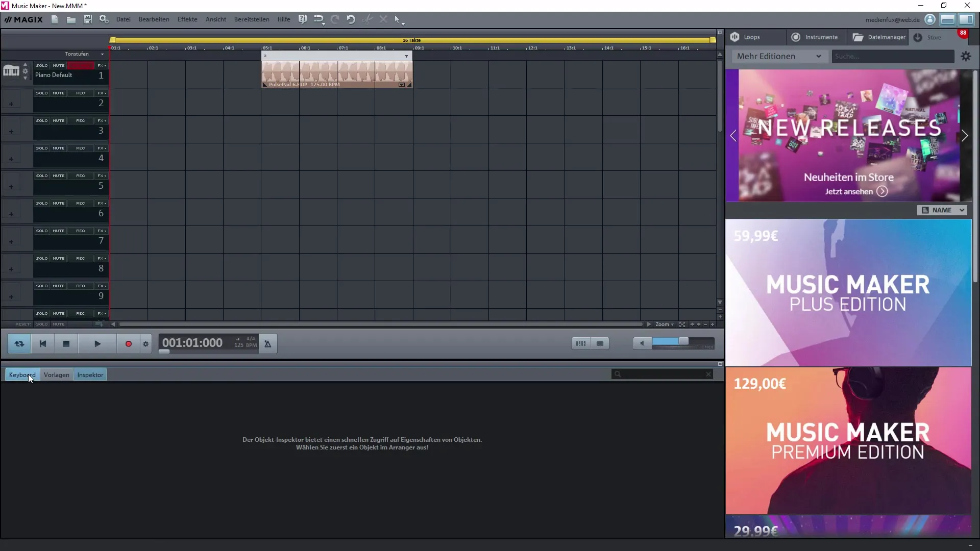Show next store banner with right arrow

964,136
